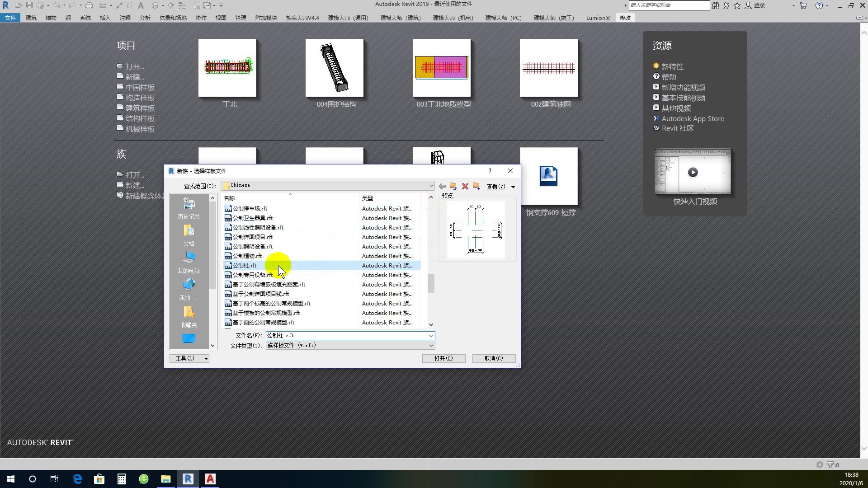Switch to AutoCAD from the taskbar
The width and height of the screenshot is (868, 488).
tap(210, 479)
